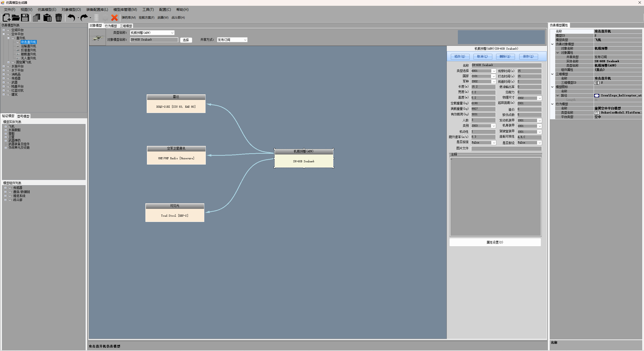Click the 图片文件 input field
The height and width of the screenshot is (351, 644).
tap(506, 148)
